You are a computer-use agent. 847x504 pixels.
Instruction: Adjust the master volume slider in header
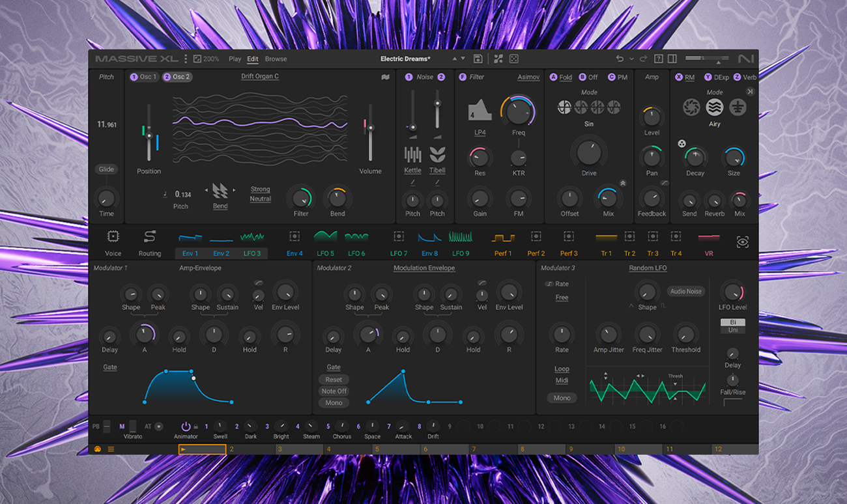coord(707,59)
